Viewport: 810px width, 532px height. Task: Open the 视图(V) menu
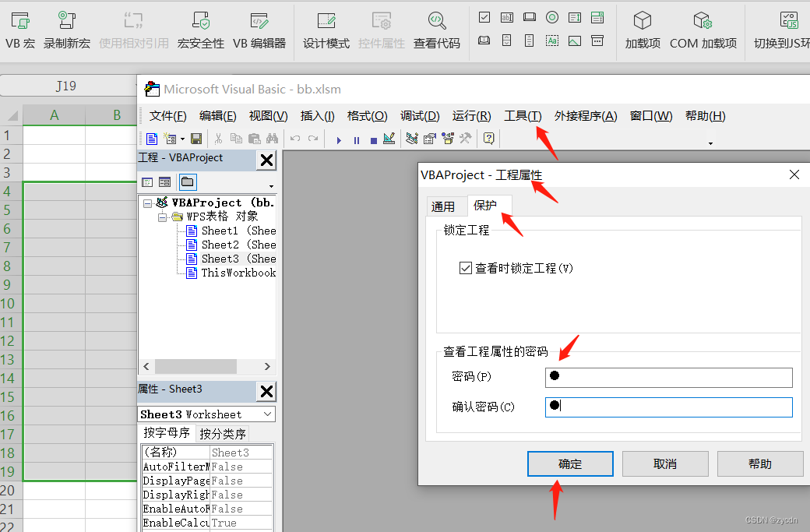(268, 116)
